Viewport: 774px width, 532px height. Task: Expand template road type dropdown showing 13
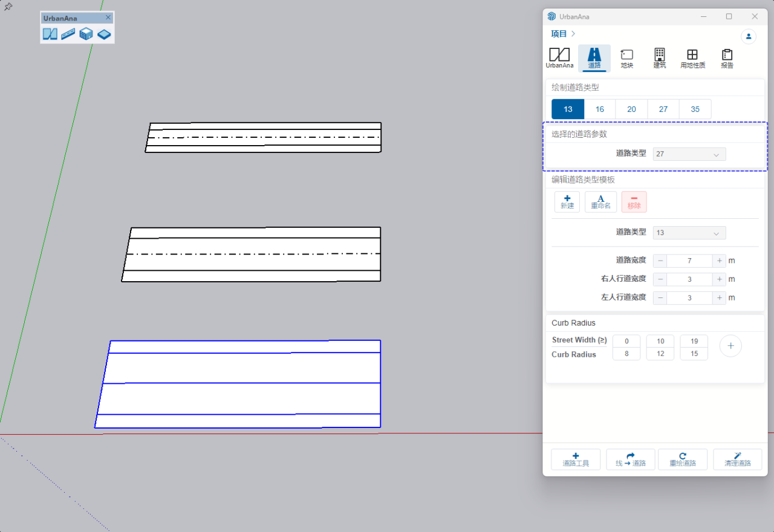[689, 233]
